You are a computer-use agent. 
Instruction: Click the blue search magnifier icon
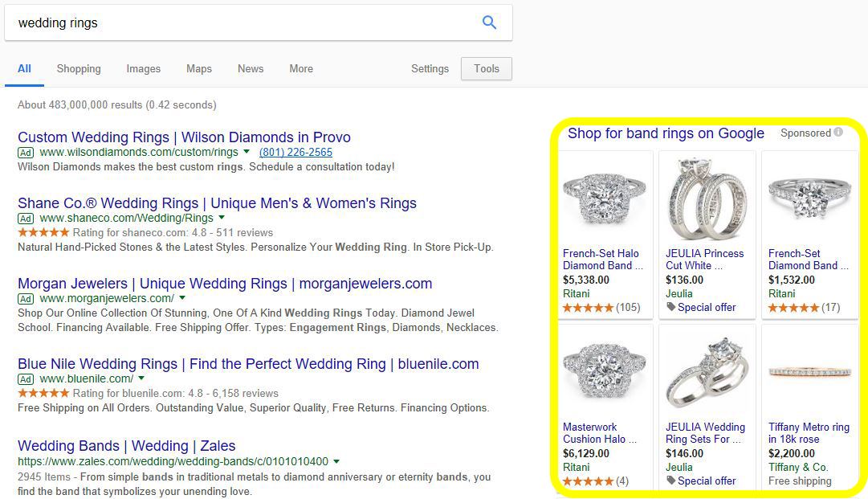tap(489, 22)
